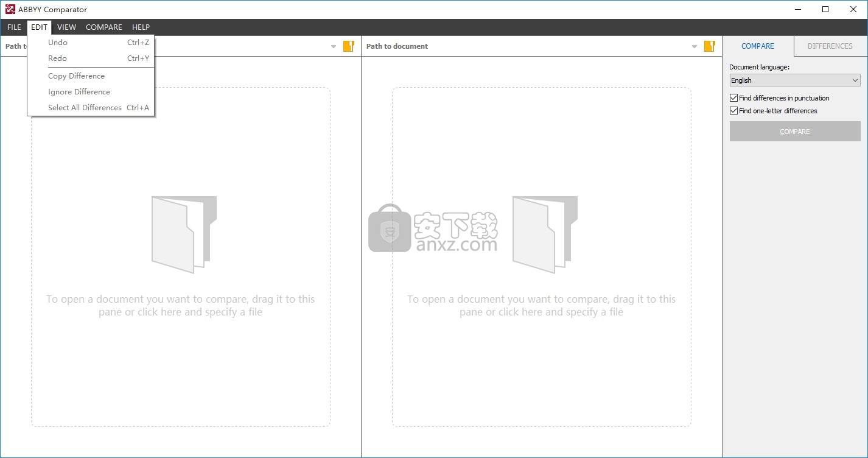Close the open EDIT menu
The height and width of the screenshot is (458, 868).
(x=39, y=27)
